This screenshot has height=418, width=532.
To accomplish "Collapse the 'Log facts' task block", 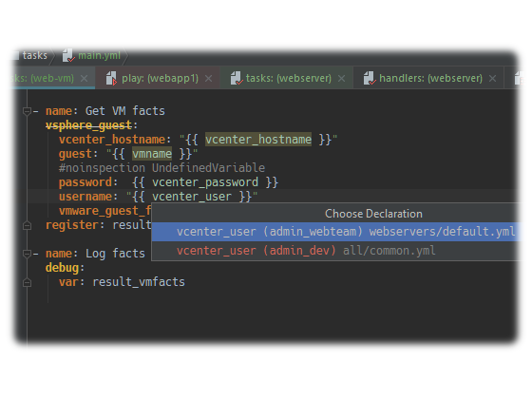I will tap(28, 254).
